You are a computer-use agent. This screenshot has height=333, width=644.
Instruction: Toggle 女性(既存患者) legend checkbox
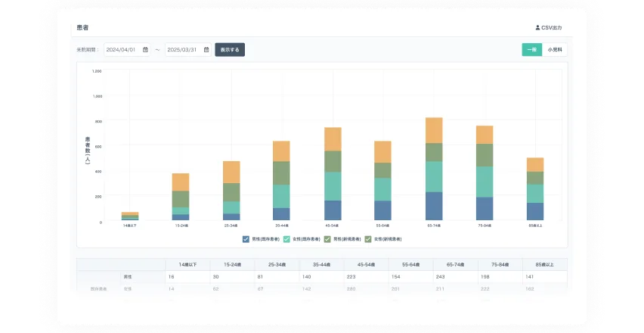click(x=286, y=239)
